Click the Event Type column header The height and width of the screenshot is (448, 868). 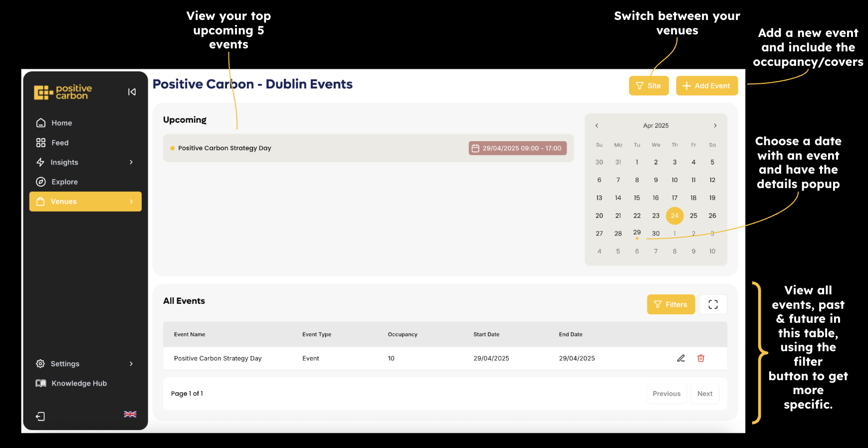click(x=317, y=334)
